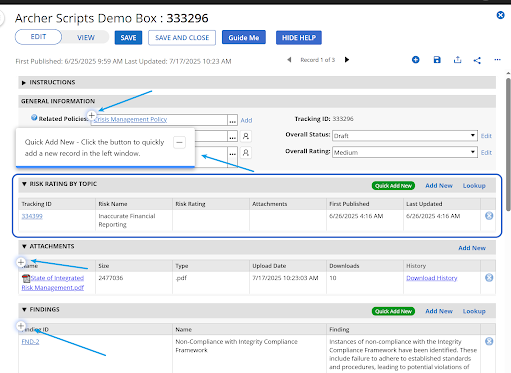
Task: Click the plus hotspot in Attachments table
Action: click(21, 262)
